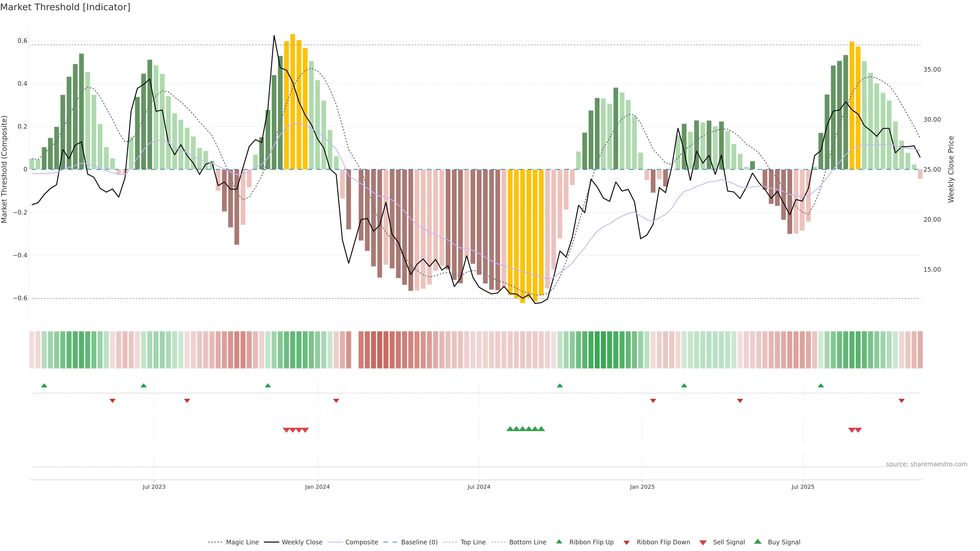Click the Top Line legend label
980x551 pixels.
tap(473, 542)
